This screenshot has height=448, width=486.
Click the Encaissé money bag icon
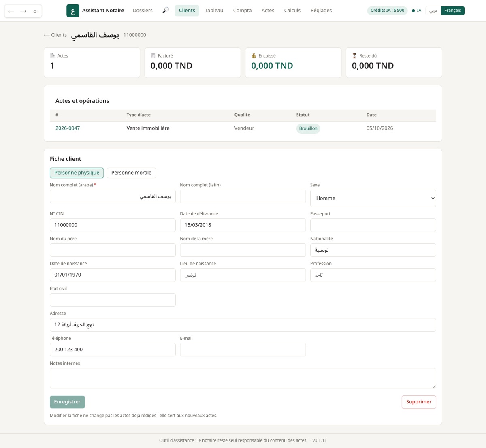point(254,56)
